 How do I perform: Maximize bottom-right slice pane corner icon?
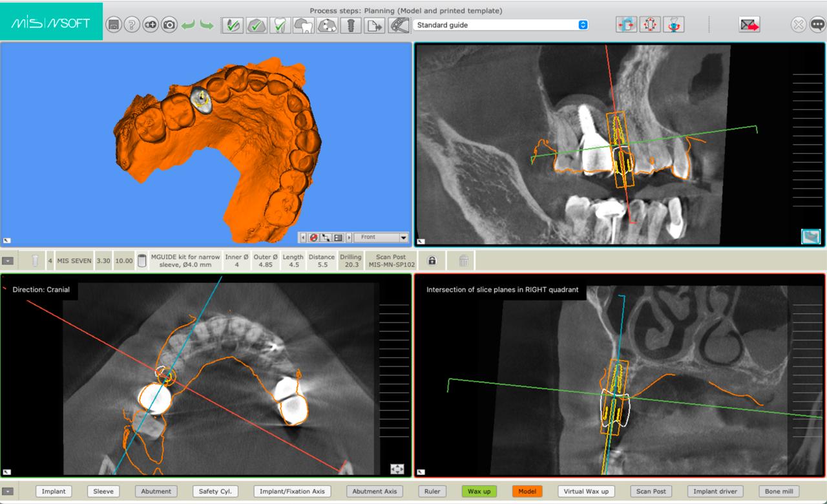point(421,472)
